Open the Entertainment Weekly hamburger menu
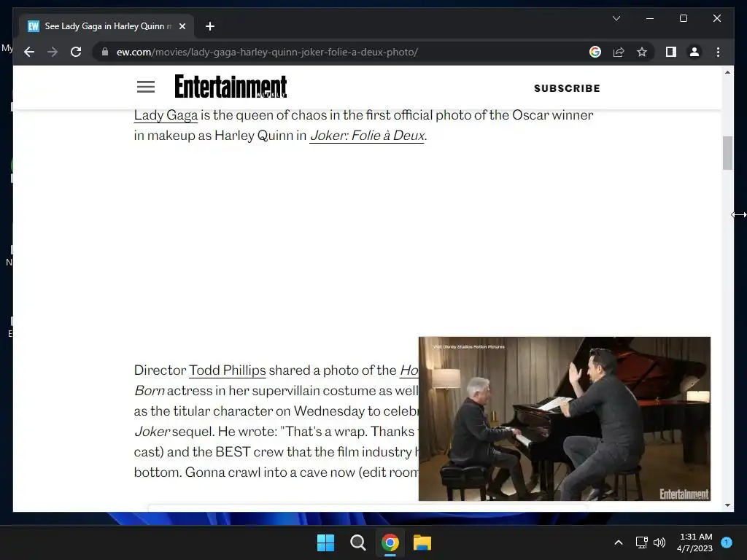Image resolution: width=747 pixels, height=560 pixels. coord(146,87)
